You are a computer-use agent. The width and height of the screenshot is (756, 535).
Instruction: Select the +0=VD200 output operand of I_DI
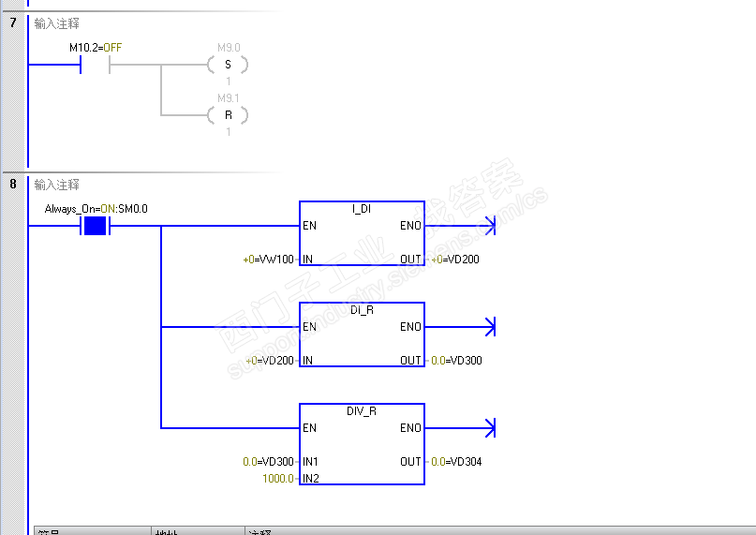click(455, 260)
